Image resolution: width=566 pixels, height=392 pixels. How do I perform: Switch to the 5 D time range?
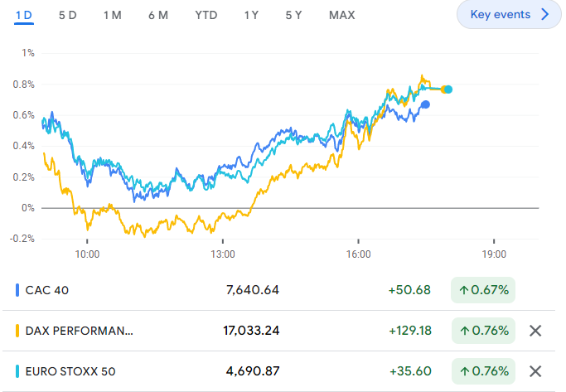tap(67, 15)
